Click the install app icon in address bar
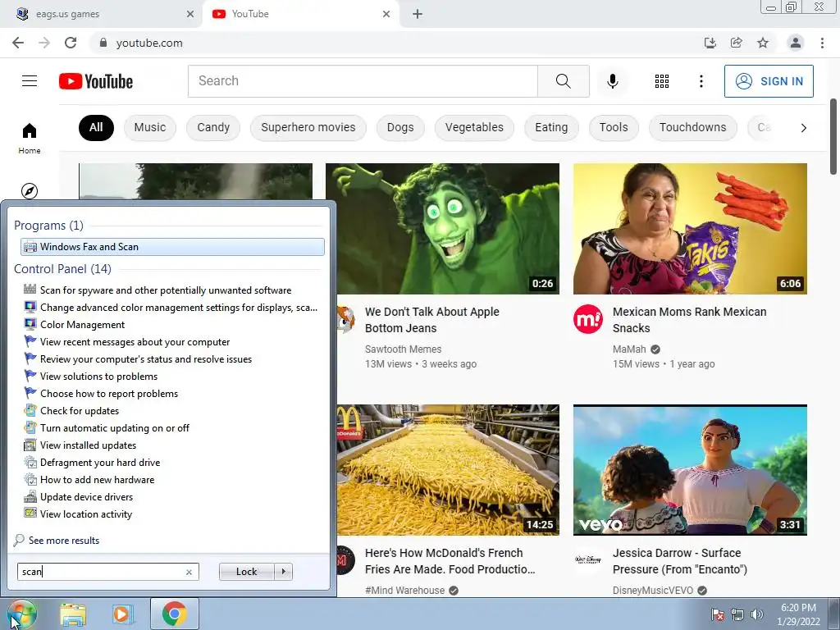 tap(710, 43)
